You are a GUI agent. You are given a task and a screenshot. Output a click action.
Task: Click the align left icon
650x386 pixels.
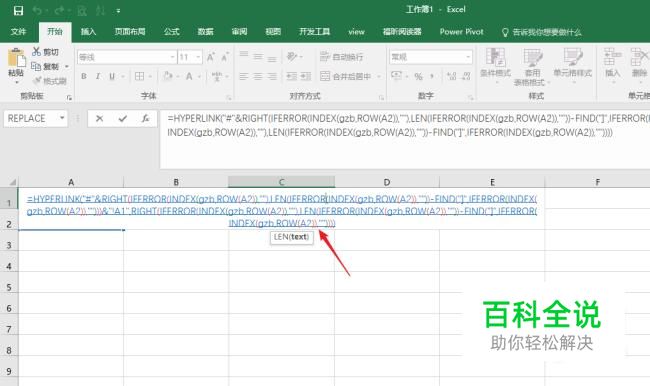(x=244, y=76)
